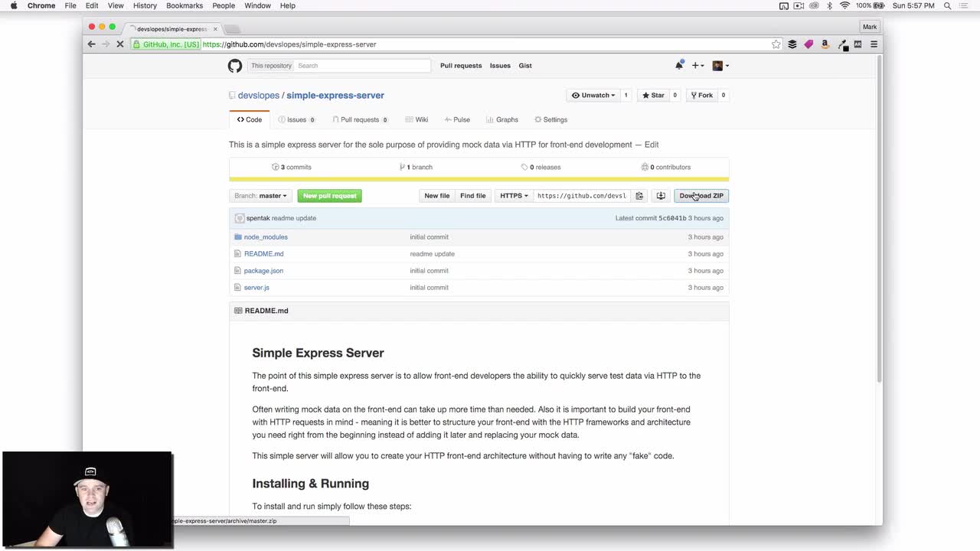
Task: Open the Chrome Bookmarks menu
Action: pyautogui.click(x=185, y=5)
